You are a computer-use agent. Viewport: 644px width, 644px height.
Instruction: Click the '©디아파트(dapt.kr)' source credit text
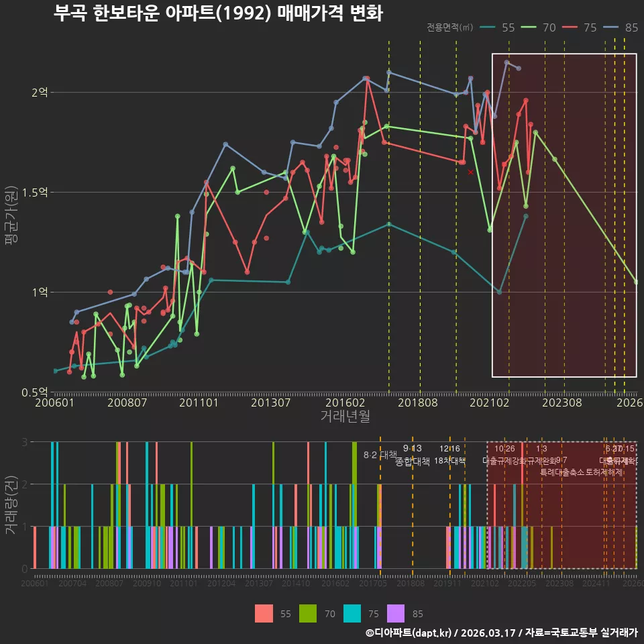click(x=409, y=633)
